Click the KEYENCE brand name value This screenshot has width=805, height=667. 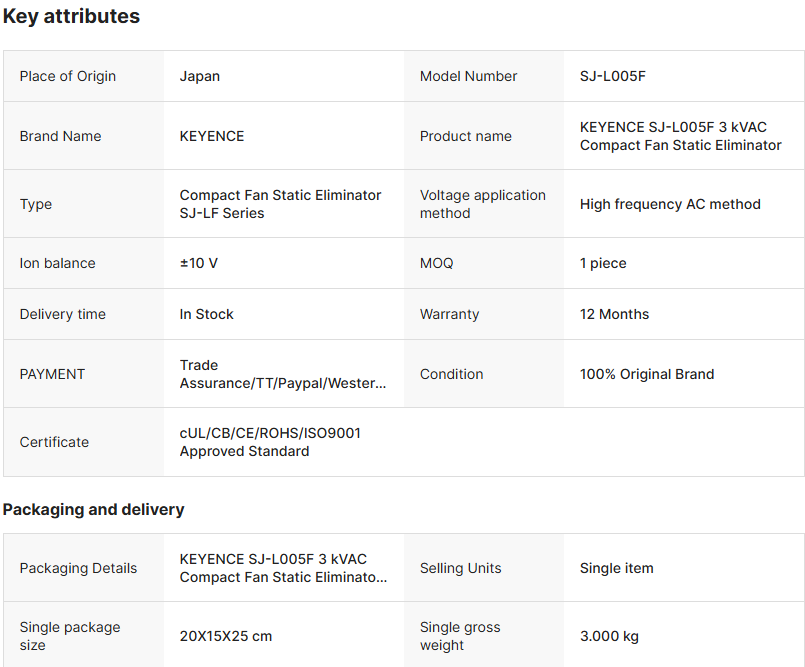coord(212,136)
